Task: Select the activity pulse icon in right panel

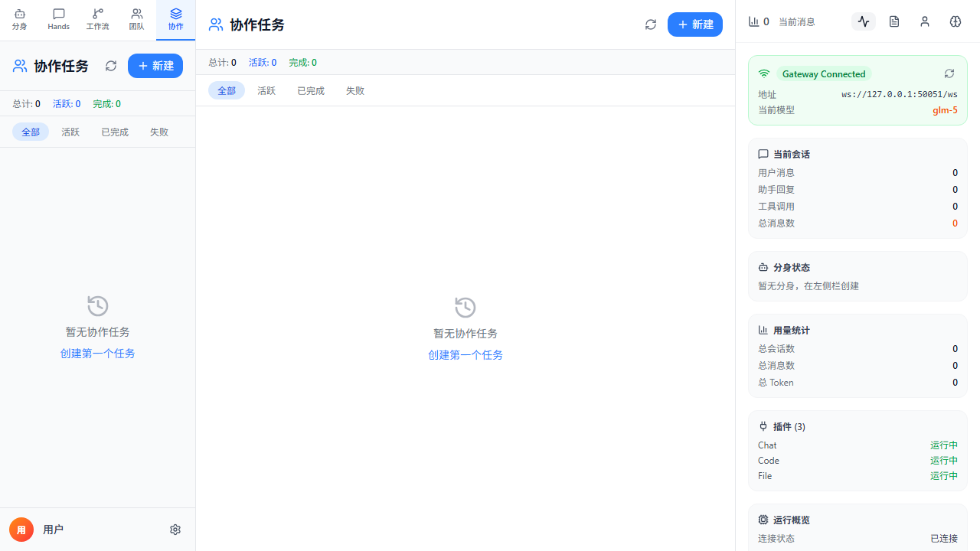Action: click(x=864, y=21)
